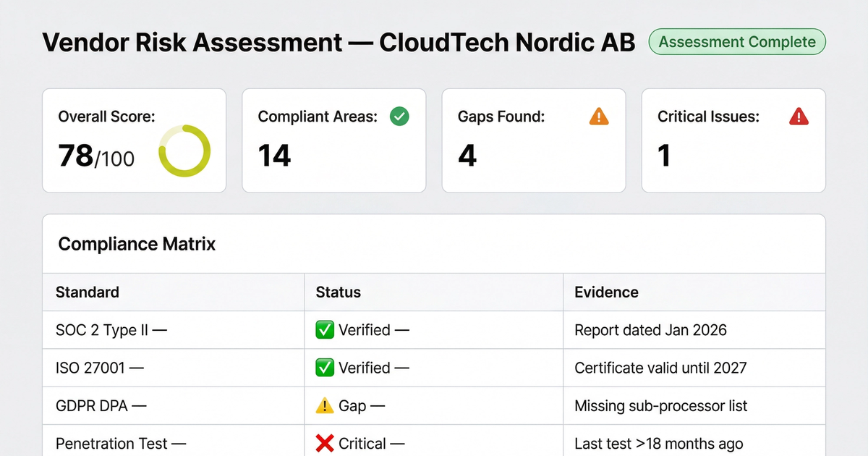The width and height of the screenshot is (868, 456).
Task: Click 'Certificate valid until 2027' evidence text
Action: (x=660, y=368)
